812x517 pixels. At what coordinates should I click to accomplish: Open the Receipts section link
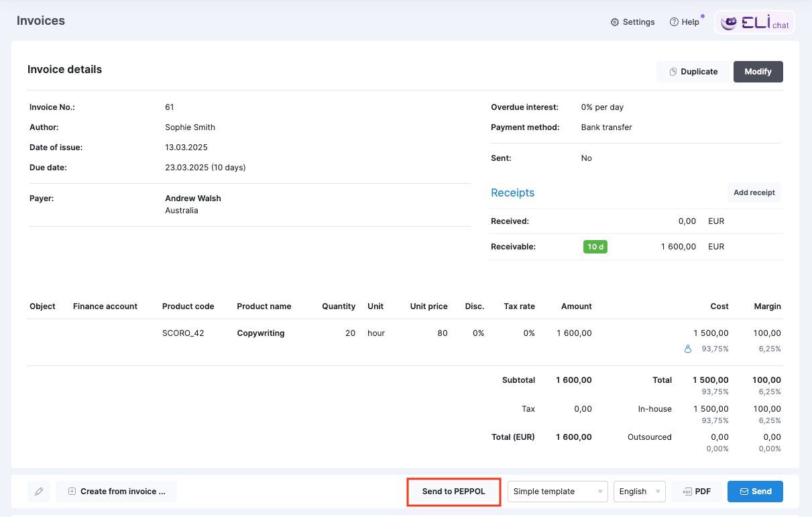[x=513, y=192]
